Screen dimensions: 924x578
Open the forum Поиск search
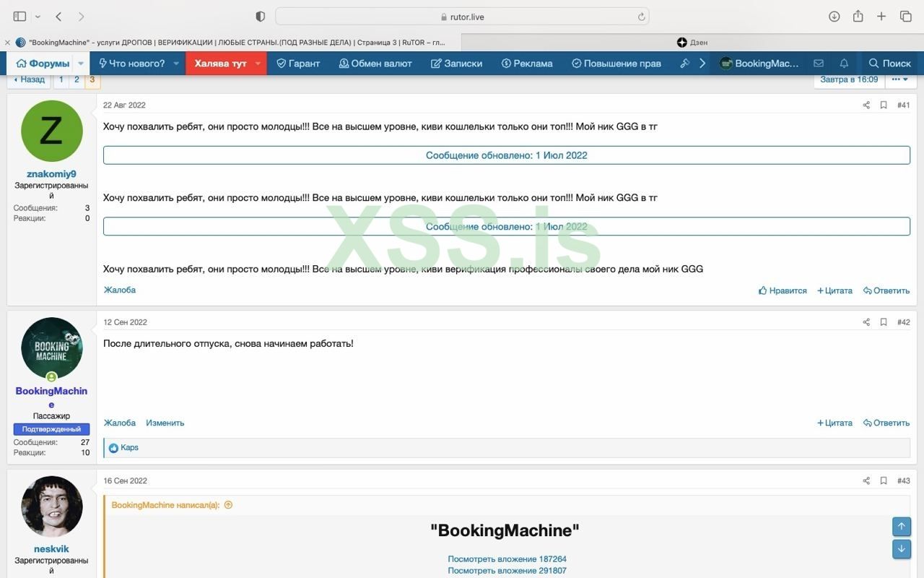pos(889,64)
